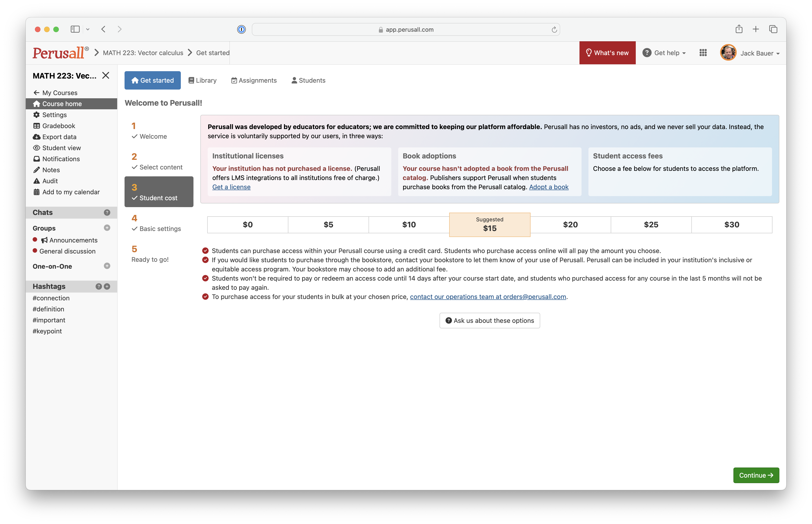Click Get a license link
Image resolution: width=812 pixels, height=524 pixels.
click(231, 187)
